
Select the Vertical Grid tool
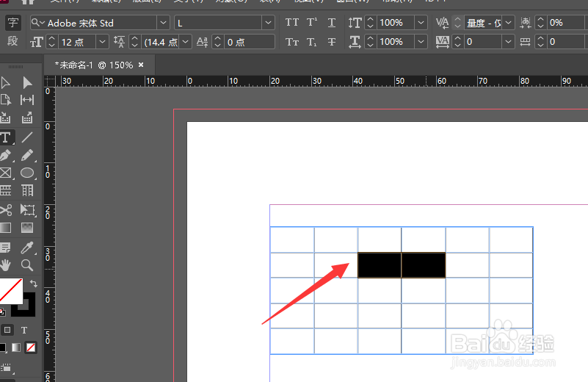(27, 190)
